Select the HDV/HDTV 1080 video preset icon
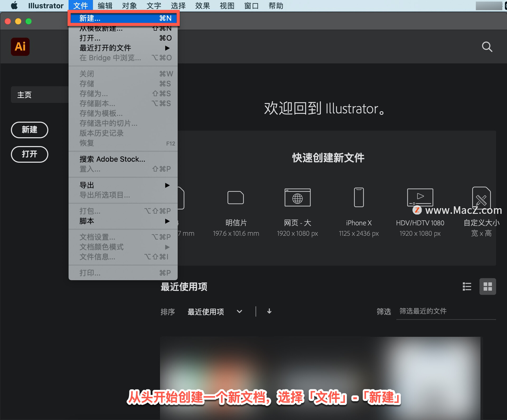 (420, 197)
